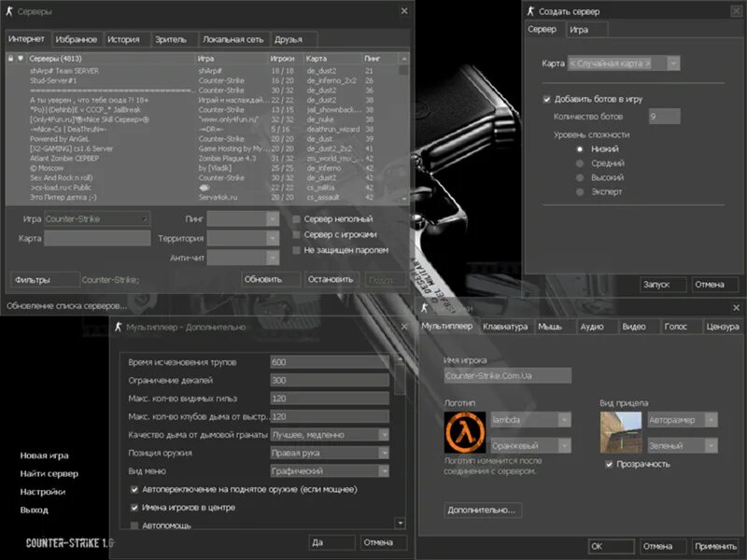This screenshot has width=747, height=560.
Task: Close the Multiplayer Advanced dialog
Action: click(x=404, y=327)
